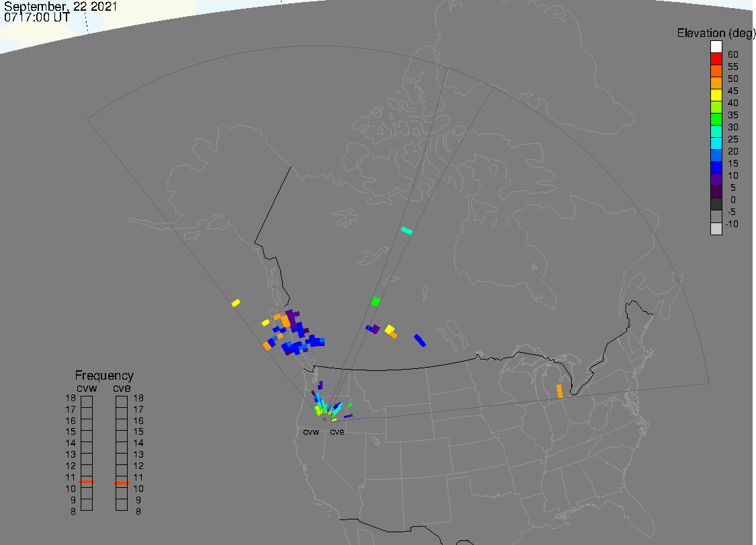Viewport: 756px width, 545px height.
Task: Click the 0717:00 UT timestamp
Action: tap(36, 18)
